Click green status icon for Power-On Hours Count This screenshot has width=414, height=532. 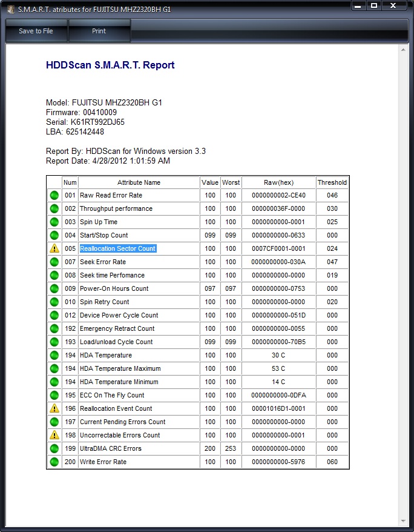tap(54, 289)
